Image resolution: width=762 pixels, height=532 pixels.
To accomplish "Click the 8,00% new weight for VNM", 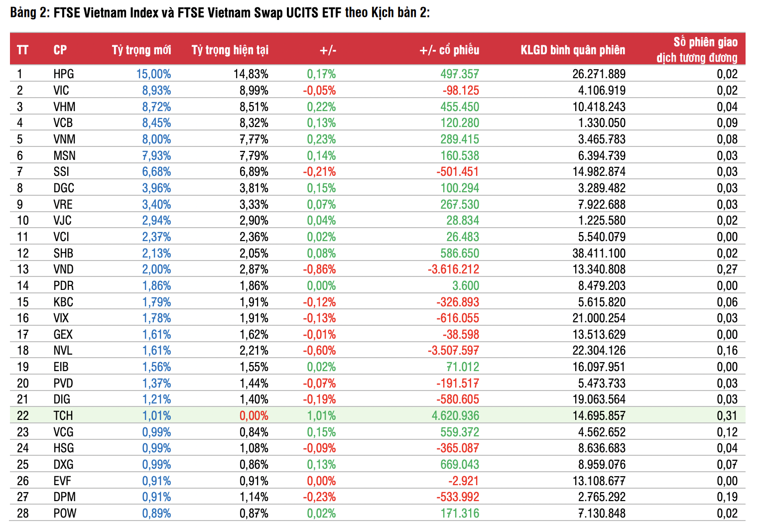I will 156,139.
